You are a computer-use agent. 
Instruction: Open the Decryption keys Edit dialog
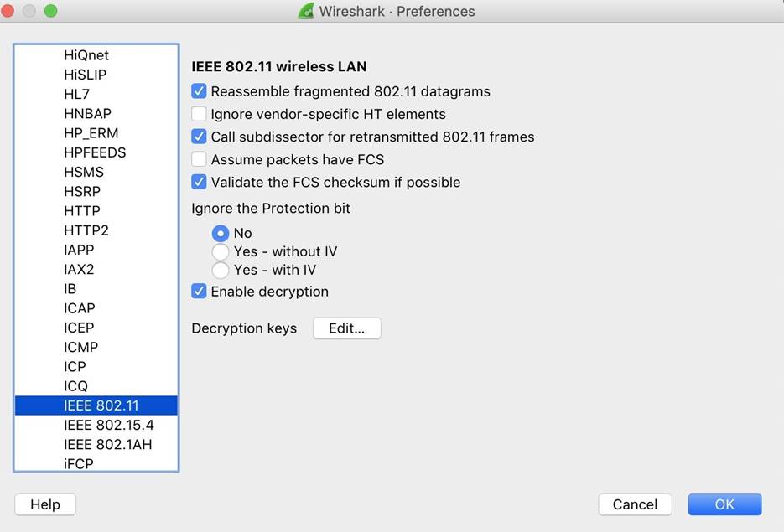(x=346, y=328)
